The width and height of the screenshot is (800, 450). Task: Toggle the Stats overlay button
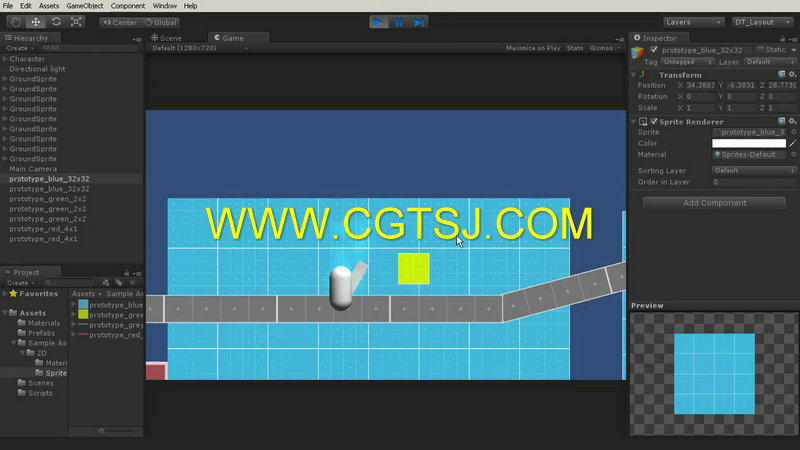click(x=575, y=48)
